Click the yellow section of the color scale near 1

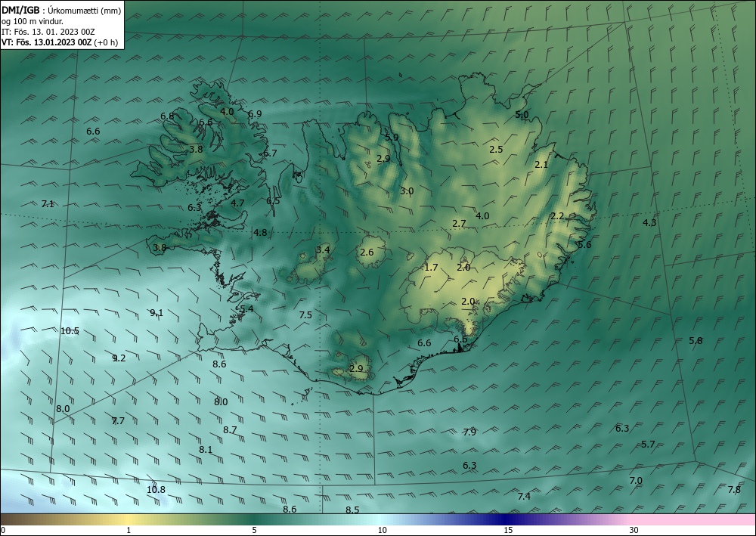point(129,519)
